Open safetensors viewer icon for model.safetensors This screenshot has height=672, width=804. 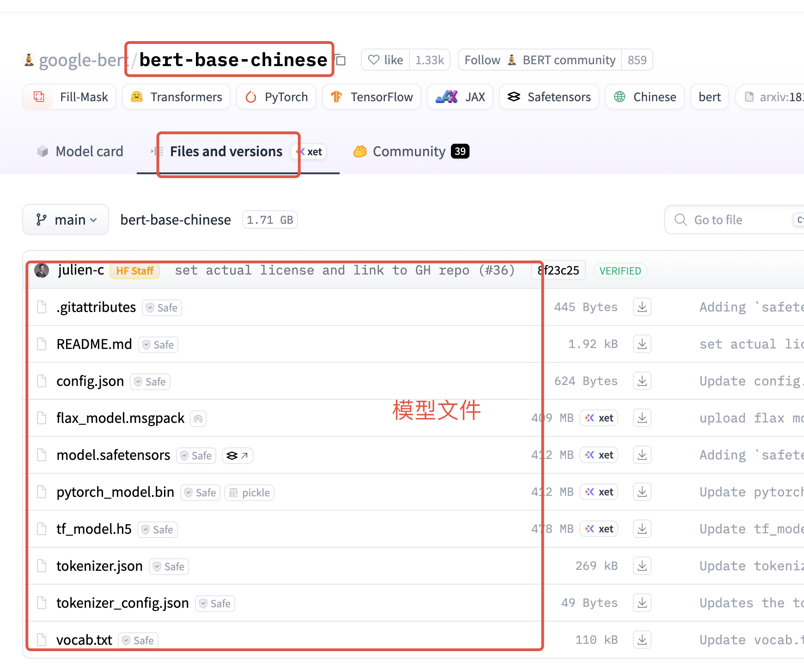[x=238, y=456]
